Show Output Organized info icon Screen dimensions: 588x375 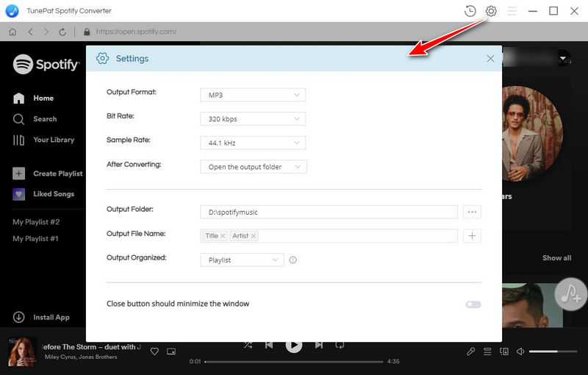293,260
